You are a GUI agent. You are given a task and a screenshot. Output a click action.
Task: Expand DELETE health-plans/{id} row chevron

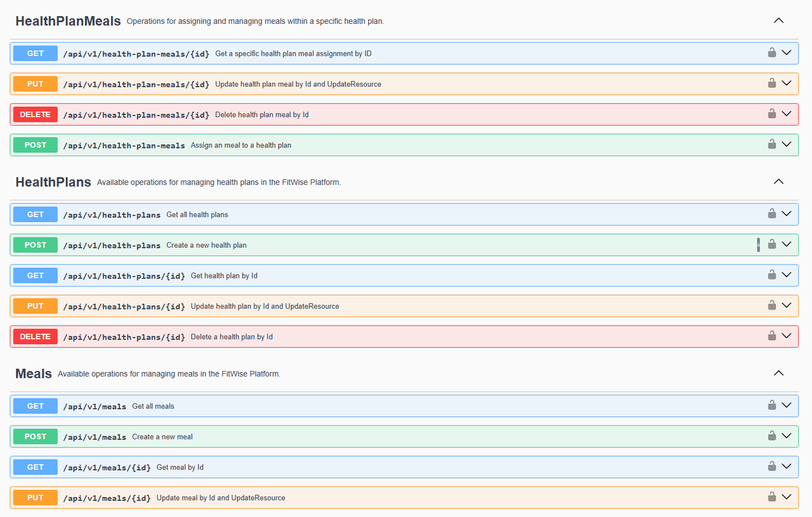(787, 336)
